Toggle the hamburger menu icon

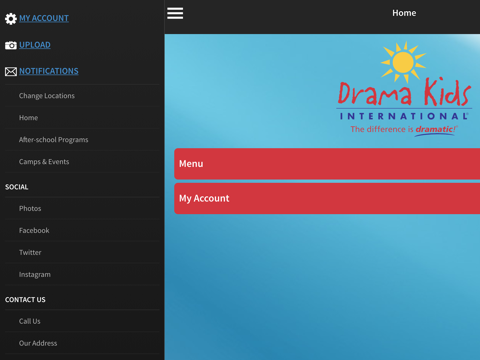point(175,13)
